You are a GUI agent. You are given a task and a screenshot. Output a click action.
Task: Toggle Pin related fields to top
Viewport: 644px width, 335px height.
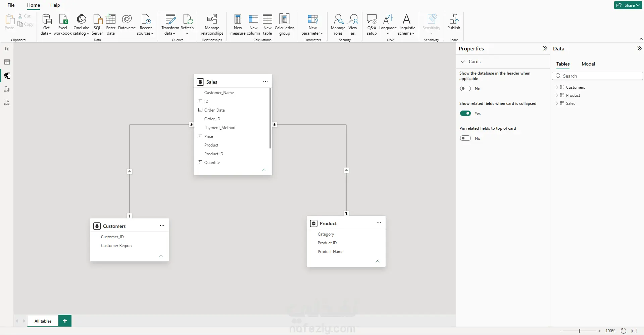[x=465, y=138]
